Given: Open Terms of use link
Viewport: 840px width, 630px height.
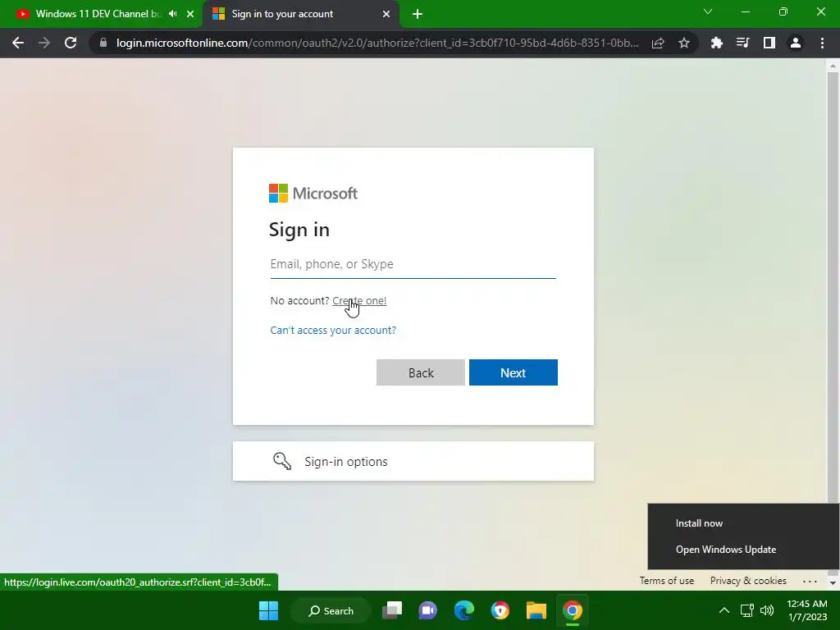Looking at the screenshot, I should (x=666, y=581).
